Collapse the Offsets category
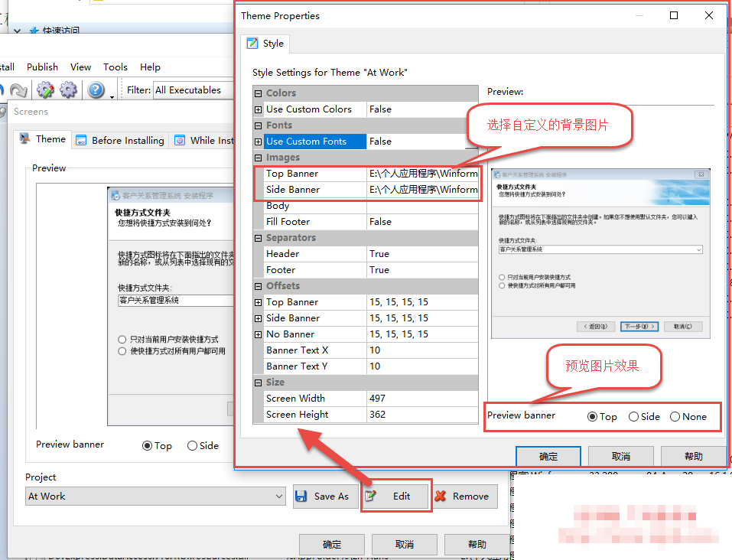 click(259, 286)
